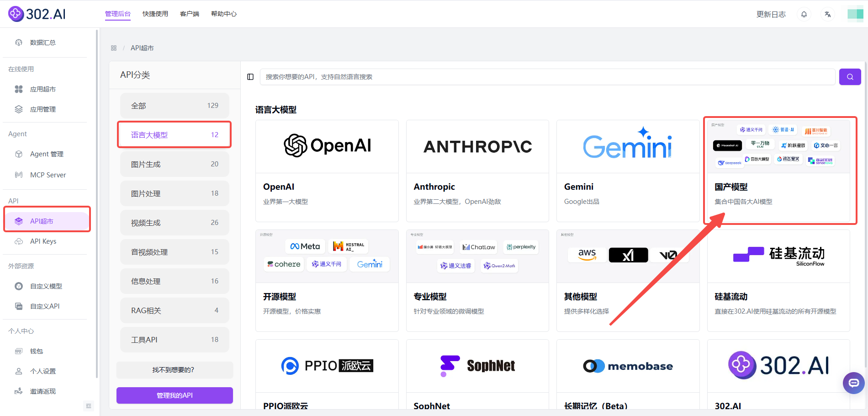The height and width of the screenshot is (416, 868).
Task: Open the PPIO派欧云 card
Action: pos(327,374)
